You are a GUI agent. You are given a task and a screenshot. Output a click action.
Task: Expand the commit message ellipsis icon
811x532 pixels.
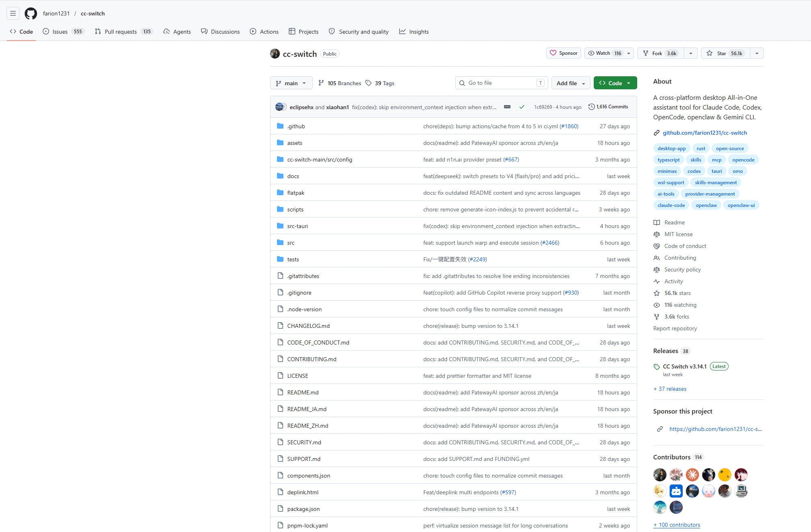coord(507,107)
